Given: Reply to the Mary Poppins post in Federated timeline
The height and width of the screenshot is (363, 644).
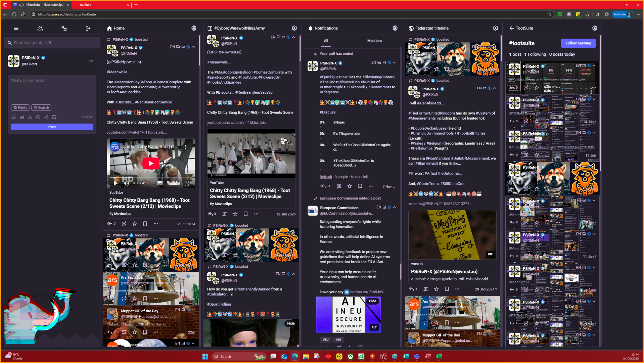Looking at the screenshot, I should point(412,289).
